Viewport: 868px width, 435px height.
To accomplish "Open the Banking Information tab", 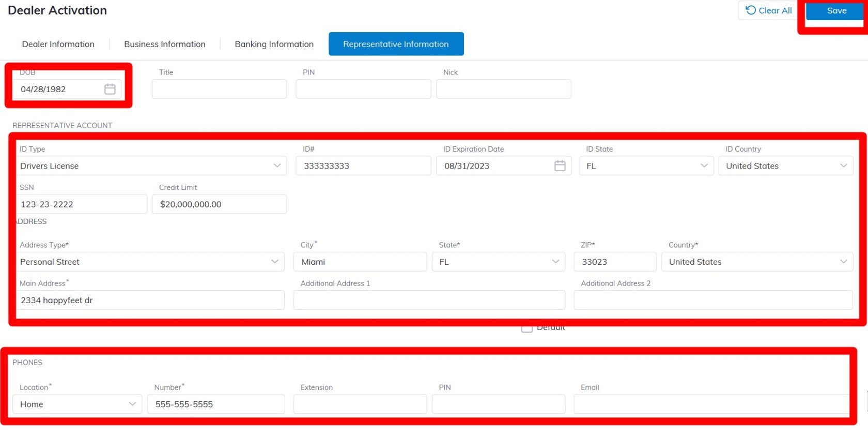I will click(274, 44).
